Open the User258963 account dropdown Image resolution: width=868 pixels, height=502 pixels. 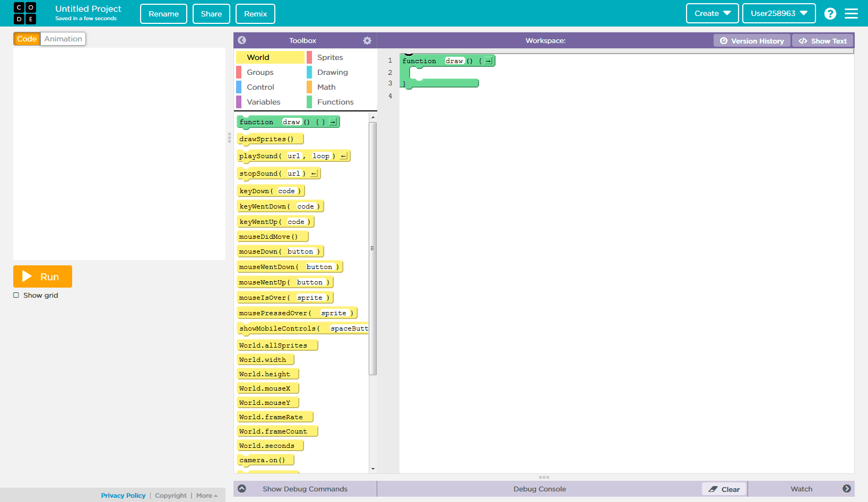(778, 13)
